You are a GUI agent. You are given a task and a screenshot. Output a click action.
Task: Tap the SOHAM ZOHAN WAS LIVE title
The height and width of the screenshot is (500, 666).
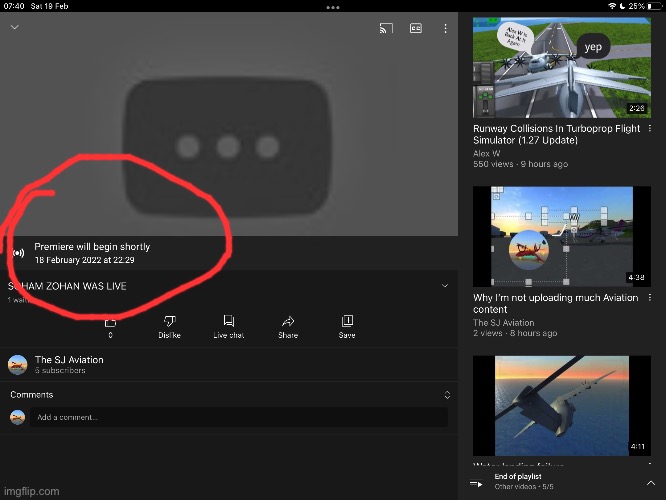point(67,286)
